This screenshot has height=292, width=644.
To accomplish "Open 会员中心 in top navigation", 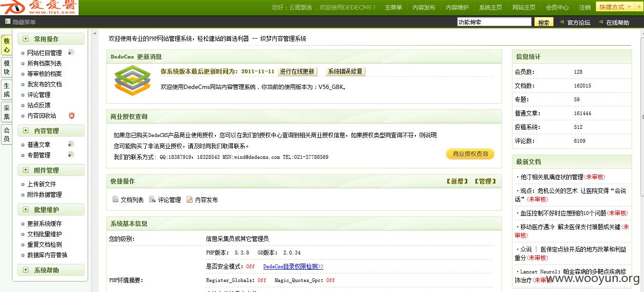I will [557, 8].
